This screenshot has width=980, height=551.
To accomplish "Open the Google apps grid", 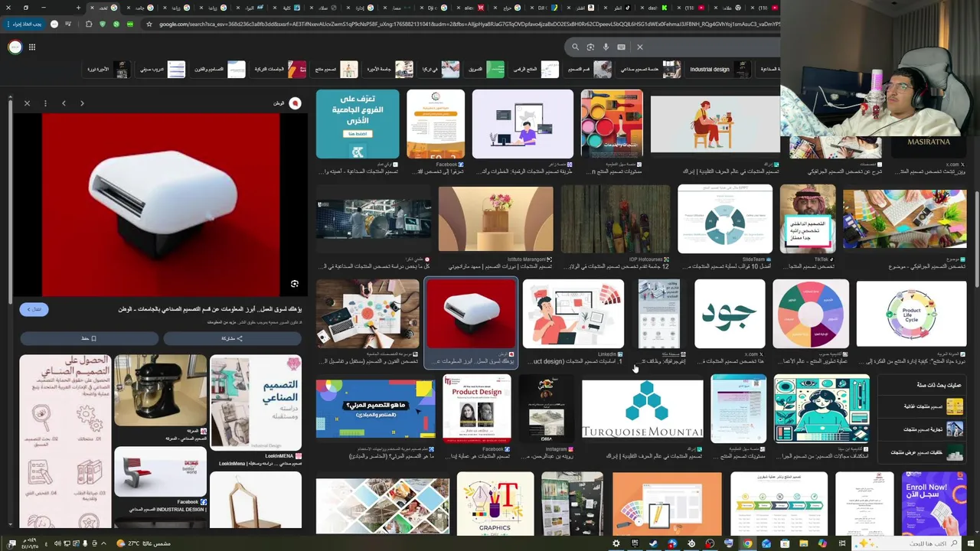I will [x=32, y=47].
